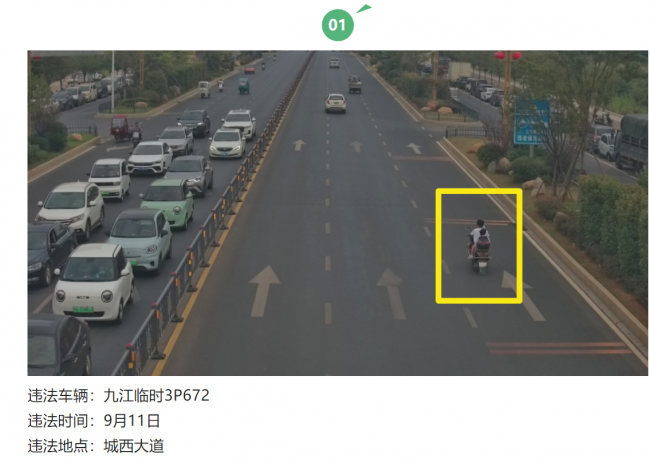Click the scooter rider inside yellow box
This screenshot has height=459, width=650.
pyautogui.click(x=480, y=245)
